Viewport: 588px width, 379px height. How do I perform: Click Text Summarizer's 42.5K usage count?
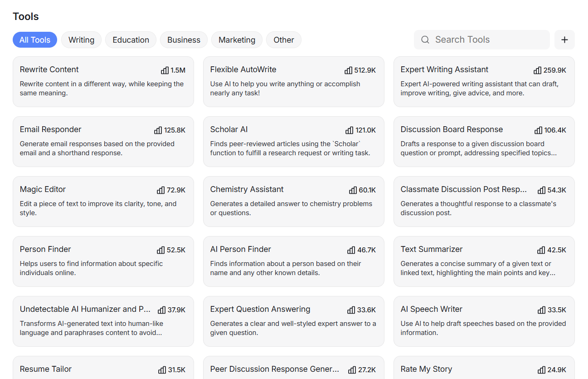[557, 250]
